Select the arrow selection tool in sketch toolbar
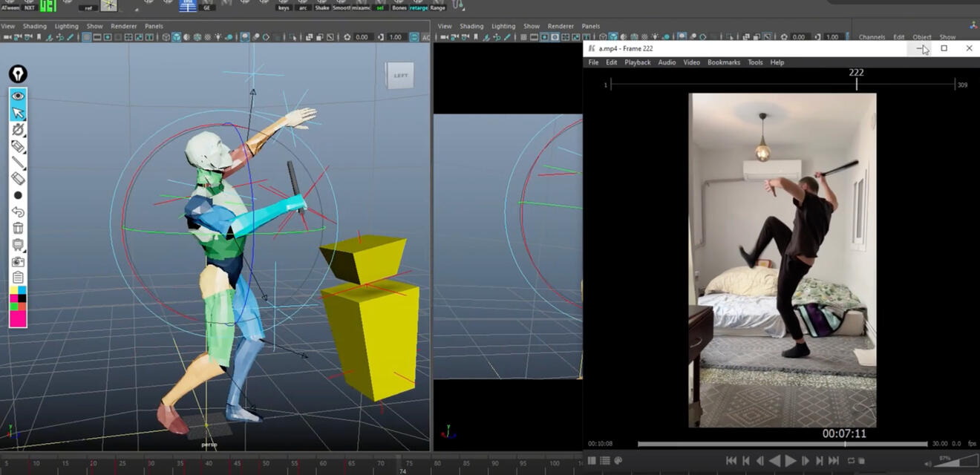This screenshot has width=980, height=475. (18, 113)
